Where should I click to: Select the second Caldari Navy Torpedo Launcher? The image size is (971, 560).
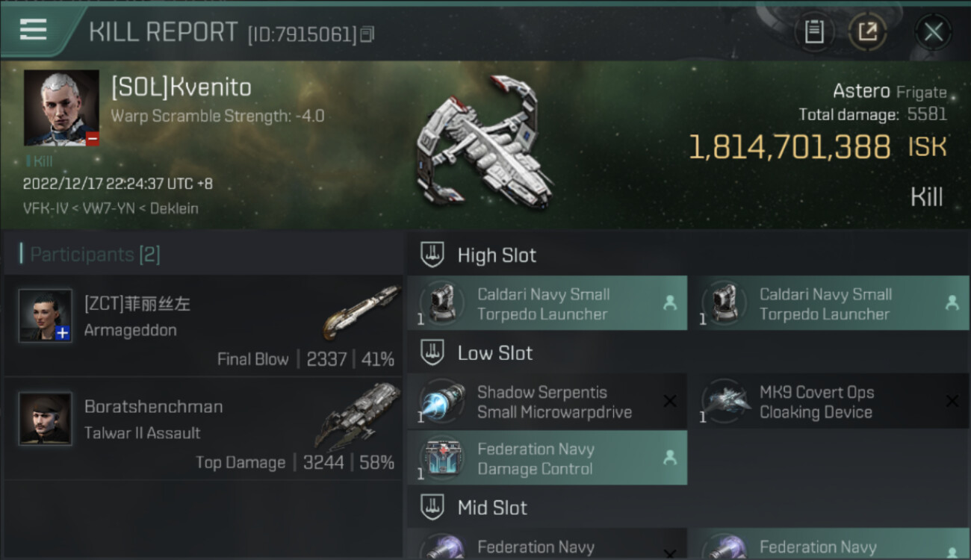click(829, 303)
